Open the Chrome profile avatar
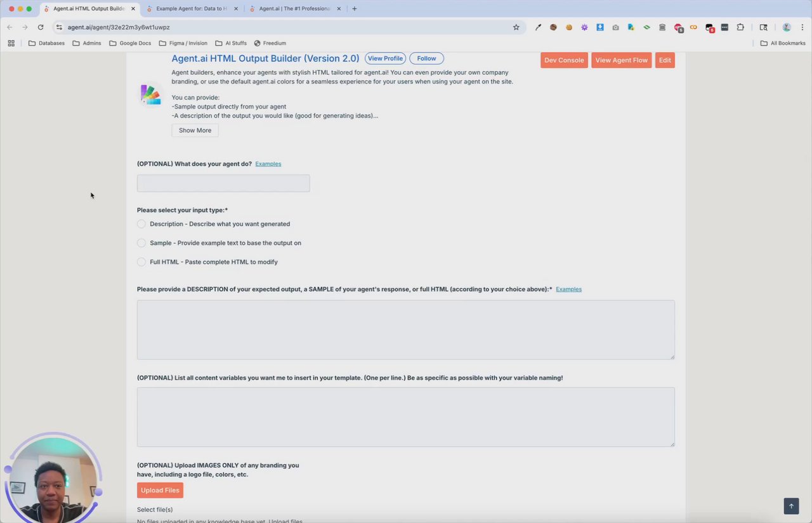812x523 pixels. [x=787, y=27]
